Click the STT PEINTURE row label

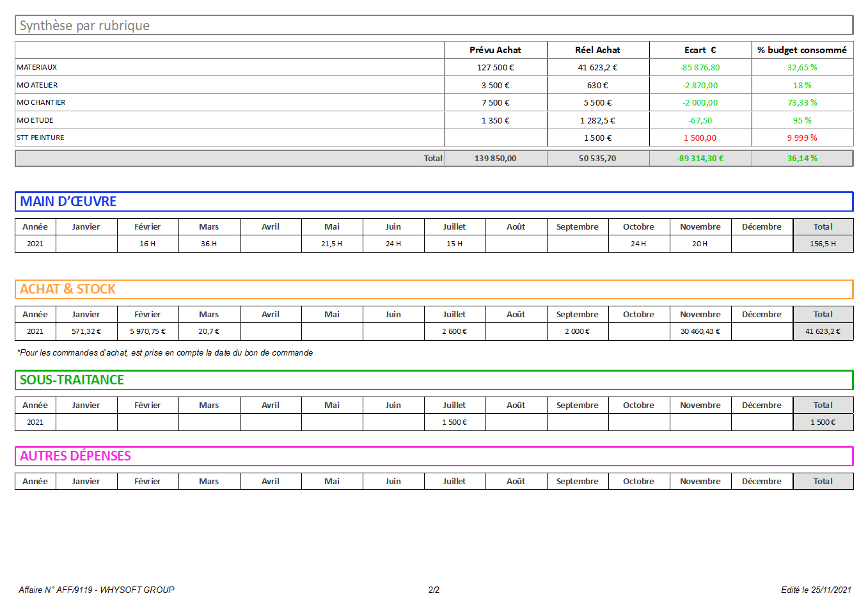pyautogui.click(x=40, y=138)
